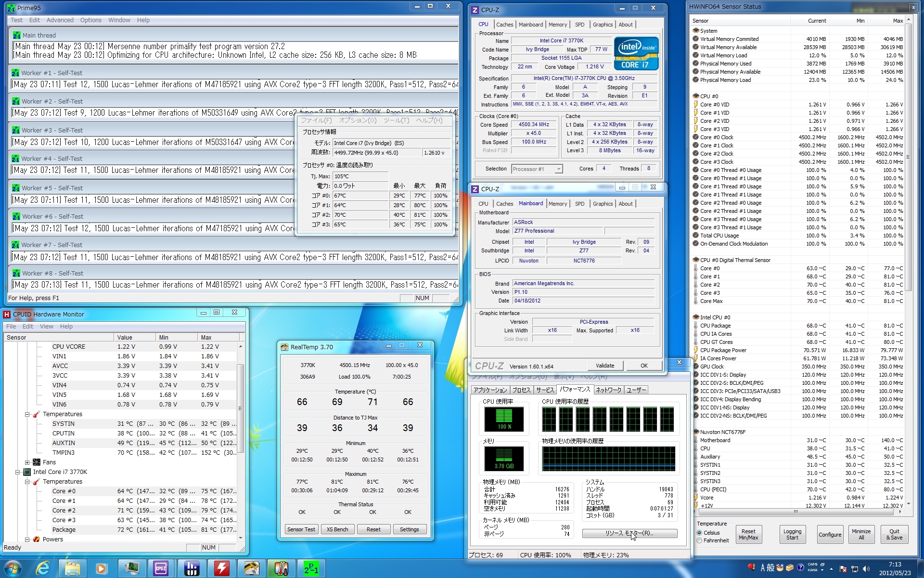This screenshot has width=924, height=578.
Task: Click the Logging Start button in HWiNFO
Action: coord(792,535)
